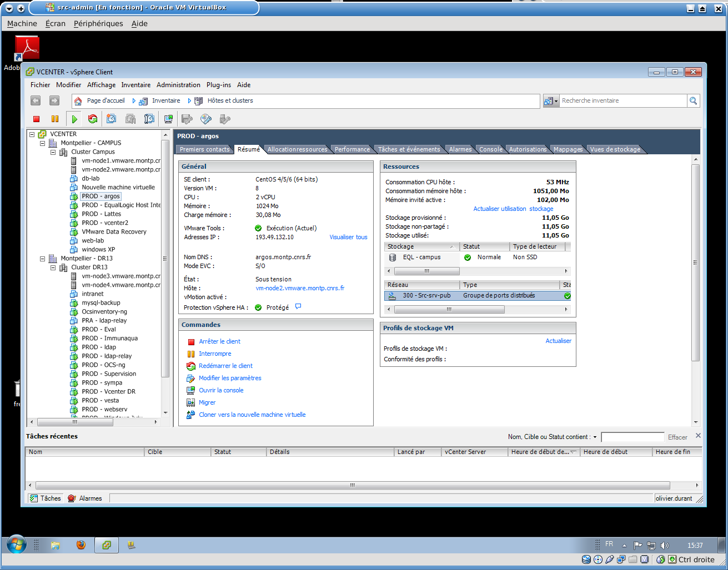Viewport: 728px width, 570px height.
Task: Collapse the root VCENTER tree node
Action: 32,134
